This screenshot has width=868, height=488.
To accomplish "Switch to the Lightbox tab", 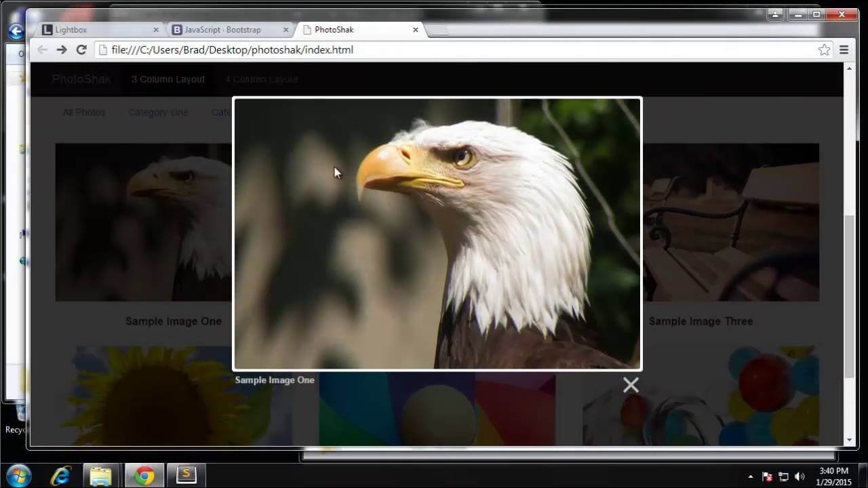I will click(99, 30).
